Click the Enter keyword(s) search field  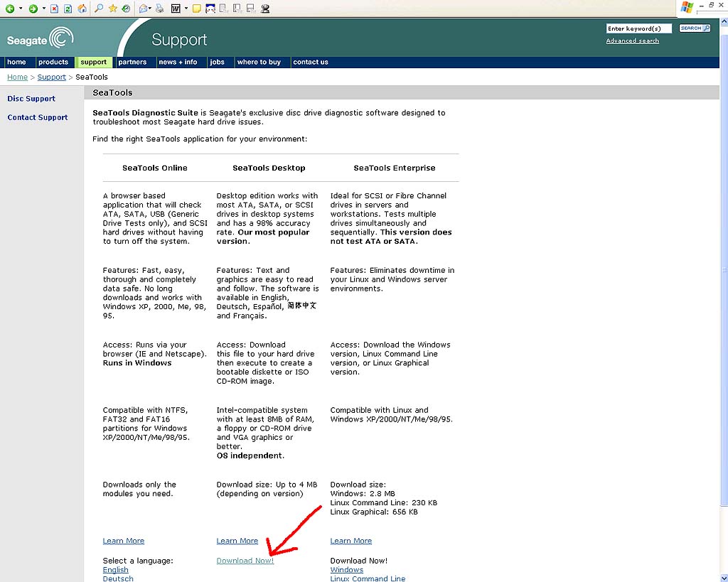click(639, 28)
